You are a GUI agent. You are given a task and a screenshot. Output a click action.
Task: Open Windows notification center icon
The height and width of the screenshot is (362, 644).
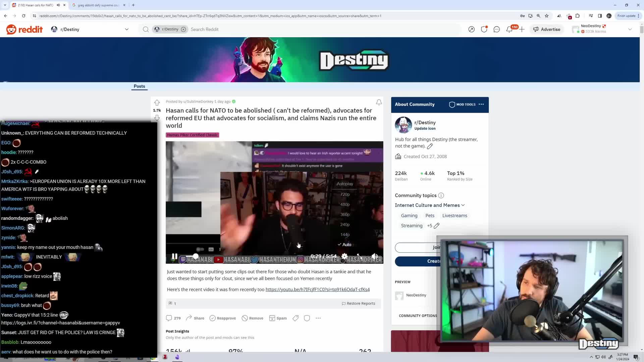pyautogui.click(x=636, y=357)
